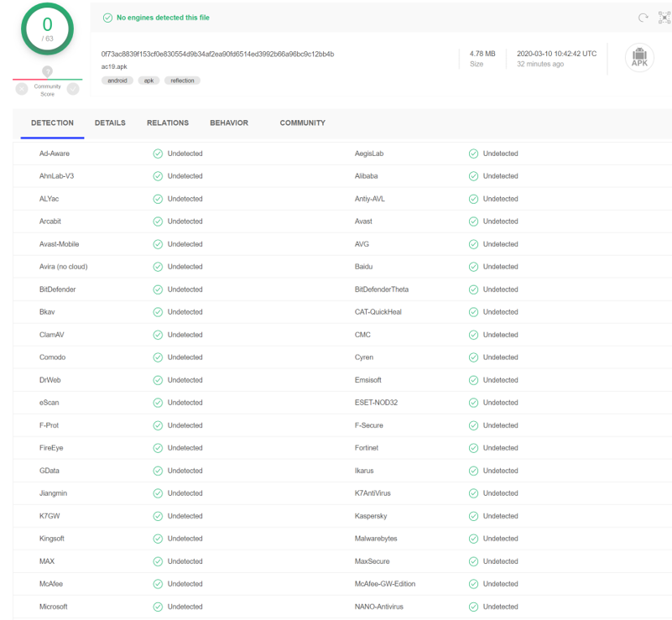Open the similarity graph icon
This screenshot has width=672, height=620.
tap(664, 18)
